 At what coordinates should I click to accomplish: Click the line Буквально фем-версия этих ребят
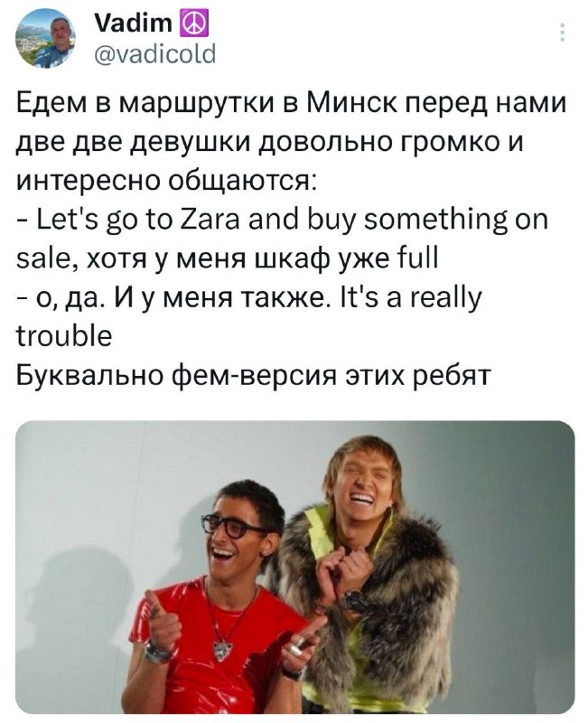tap(252, 376)
